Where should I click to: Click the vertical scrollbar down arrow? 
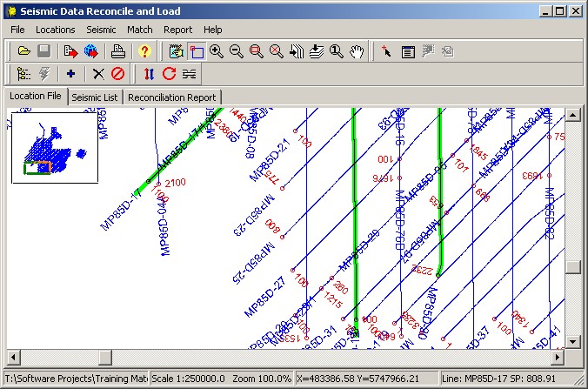tap(573, 342)
